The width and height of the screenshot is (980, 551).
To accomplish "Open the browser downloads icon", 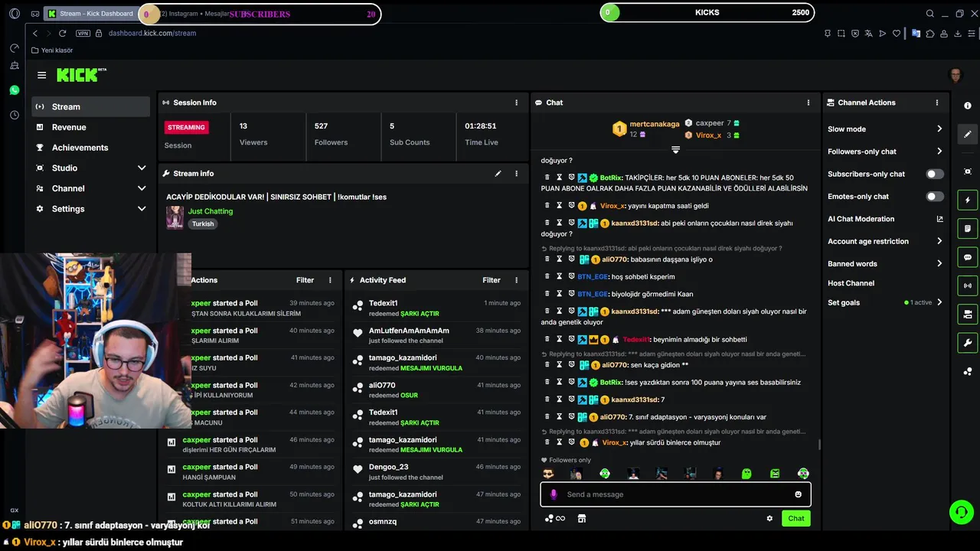I will [x=958, y=33].
